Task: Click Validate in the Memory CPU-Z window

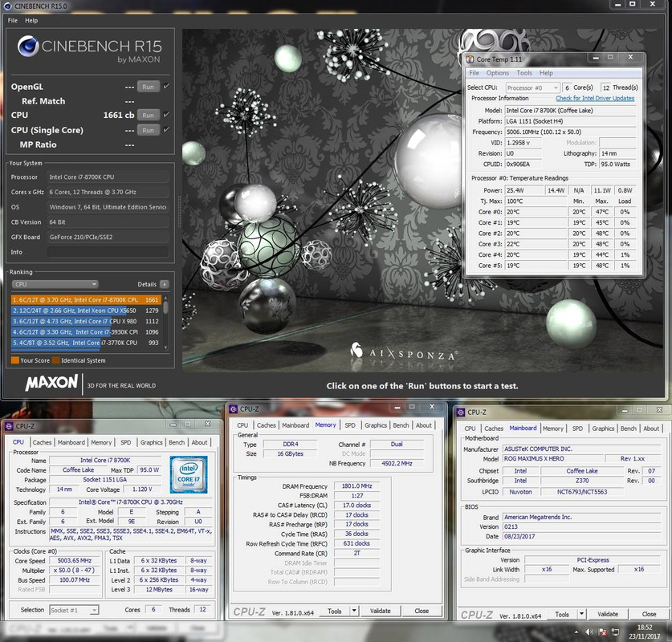Action: click(x=380, y=611)
